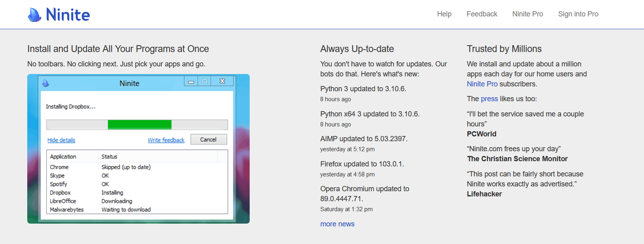The width and height of the screenshot is (644, 244).
Task: Click the Ninite installer screenshot image
Action: coord(138,149)
